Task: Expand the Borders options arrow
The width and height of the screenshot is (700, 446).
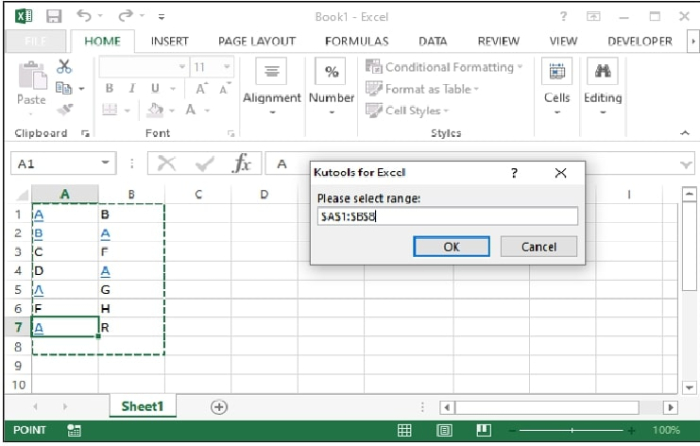Action: click(x=127, y=110)
